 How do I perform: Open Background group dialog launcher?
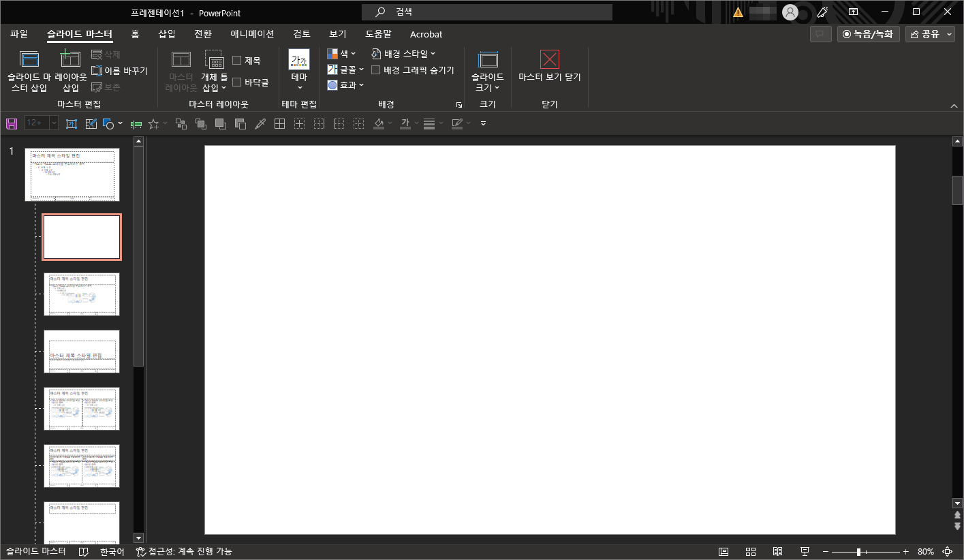pyautogui.click(x=459, y=105)
